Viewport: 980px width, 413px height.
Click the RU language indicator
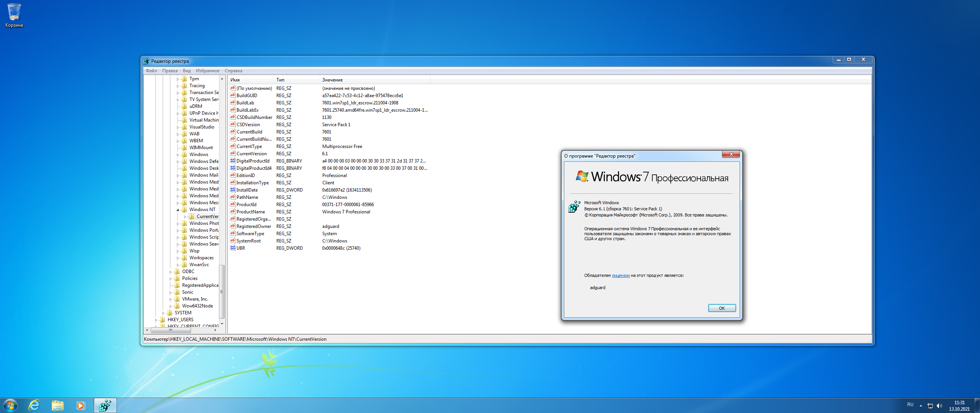click(x=910, y=405)
